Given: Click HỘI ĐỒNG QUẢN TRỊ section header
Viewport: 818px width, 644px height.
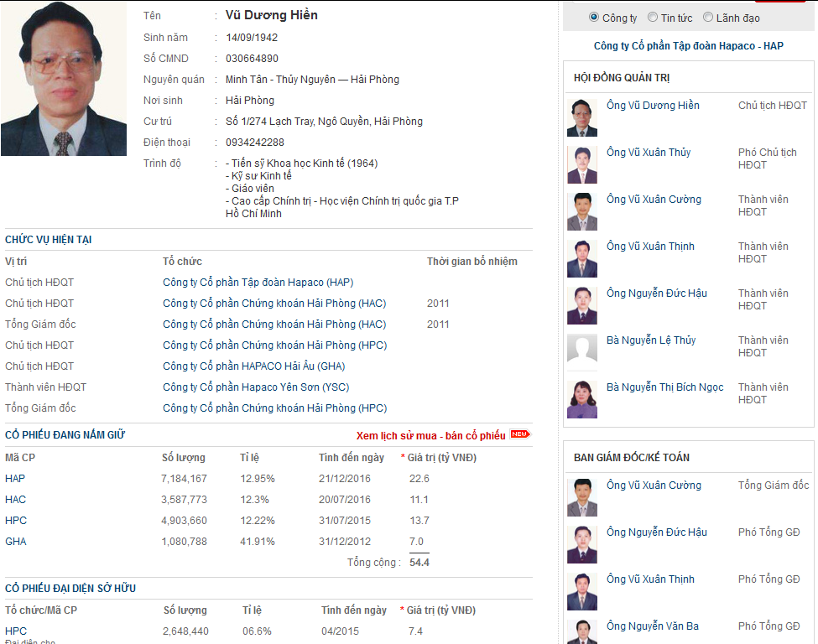Looking at the screenshot, I should [x=622, y=78].
